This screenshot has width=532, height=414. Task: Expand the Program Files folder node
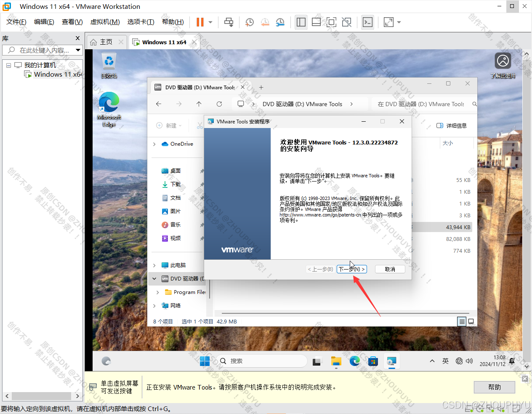pyautogui.click(x=158, y=292)
